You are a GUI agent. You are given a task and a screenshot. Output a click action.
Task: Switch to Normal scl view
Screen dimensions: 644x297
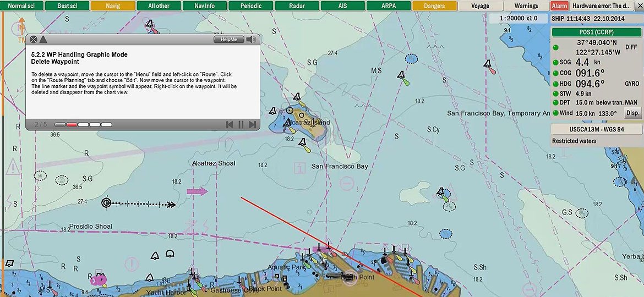[21, 6]
